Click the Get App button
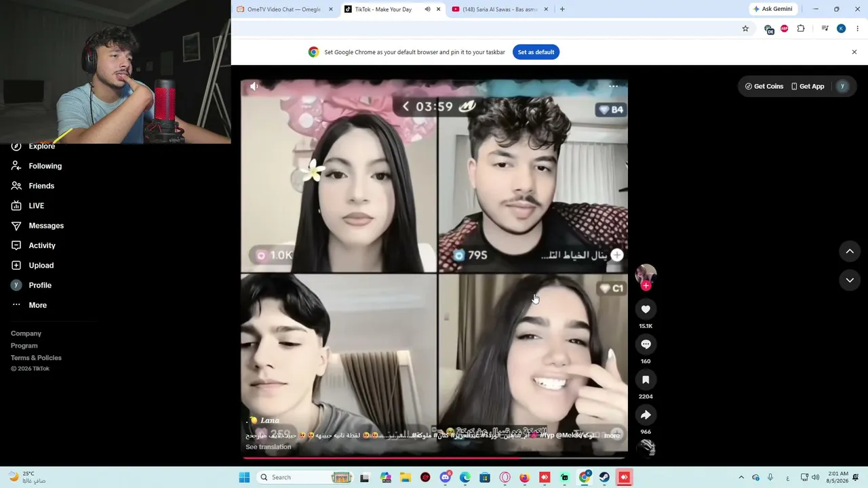 coord(808,86)
